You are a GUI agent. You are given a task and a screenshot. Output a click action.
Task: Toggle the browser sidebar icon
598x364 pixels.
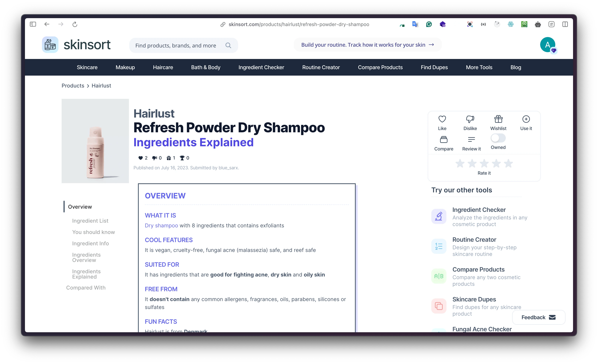click(33, 24)
